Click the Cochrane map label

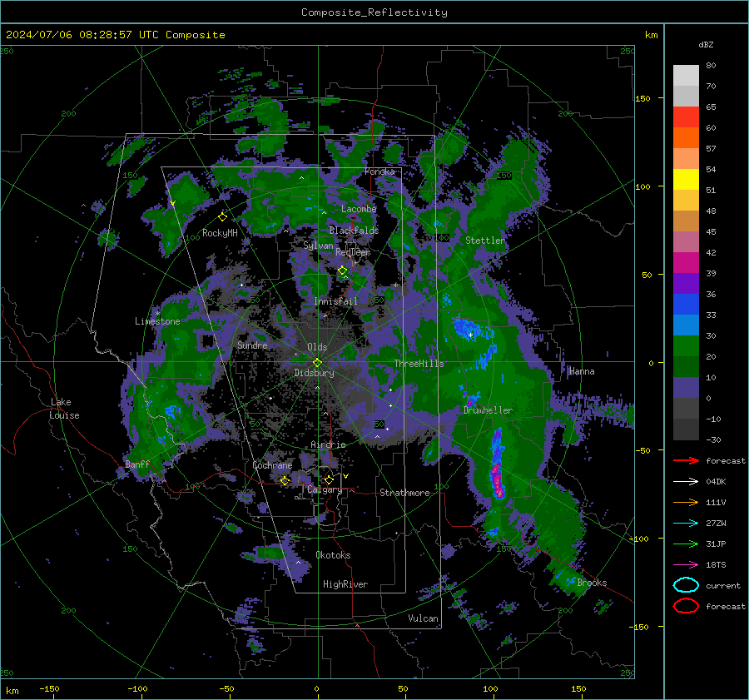click(x=272, y=465)
